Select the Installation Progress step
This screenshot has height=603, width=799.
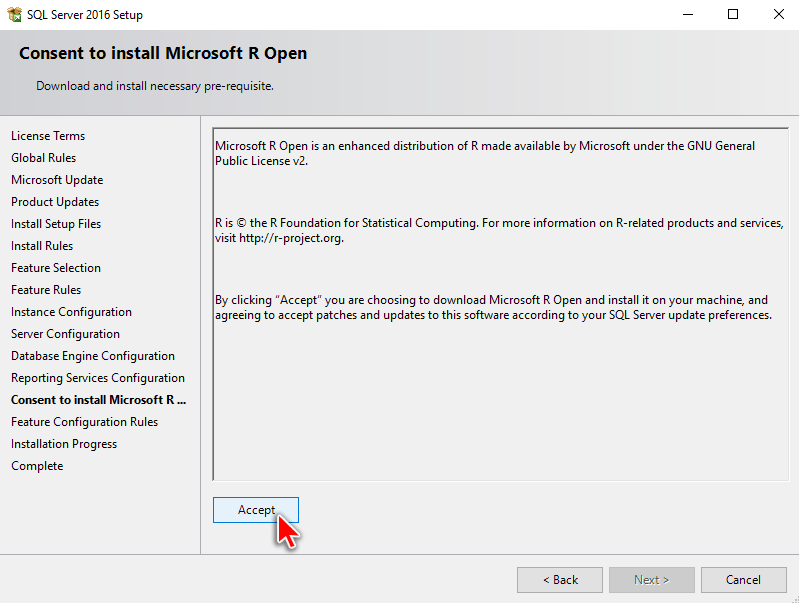tap(64, 443)
